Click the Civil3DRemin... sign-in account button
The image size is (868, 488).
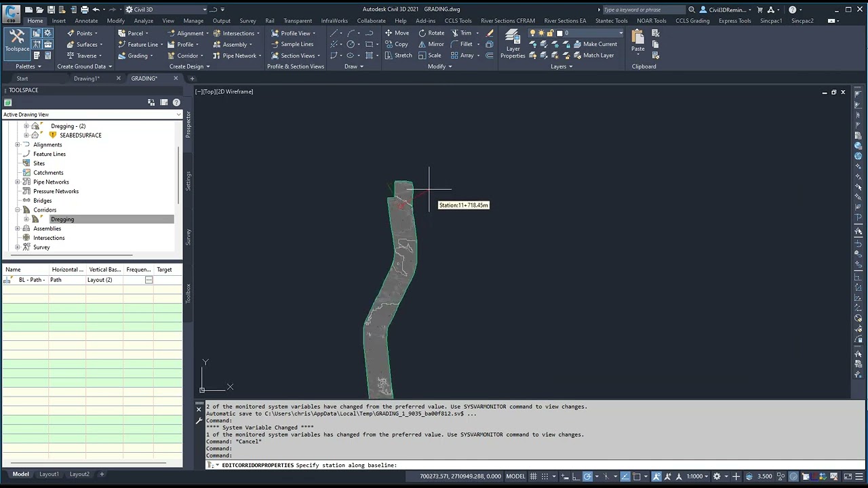726,9
